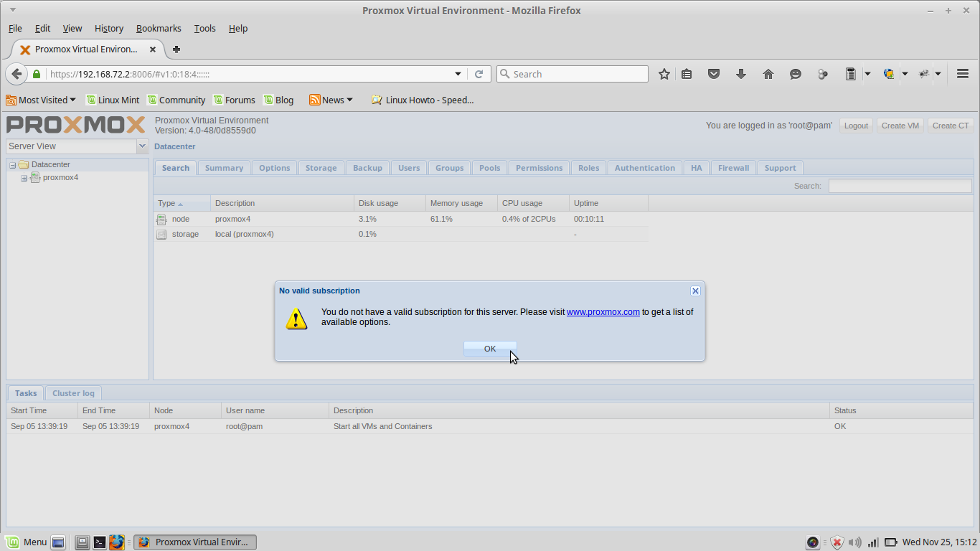
Task: Click the battery tray icon
Action: (891, 542)
